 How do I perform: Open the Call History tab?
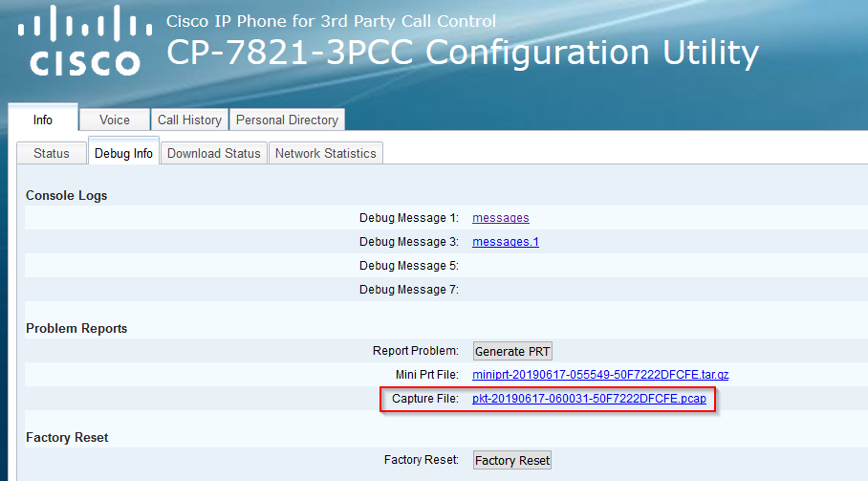(189, 120)
